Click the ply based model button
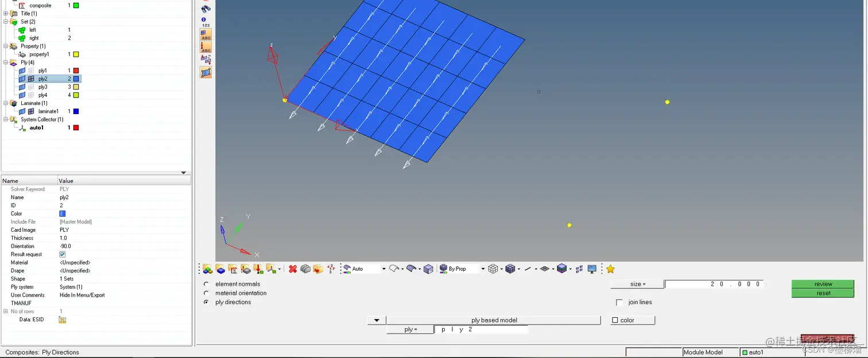Screen dimensions: 868x358 (494, 320)
